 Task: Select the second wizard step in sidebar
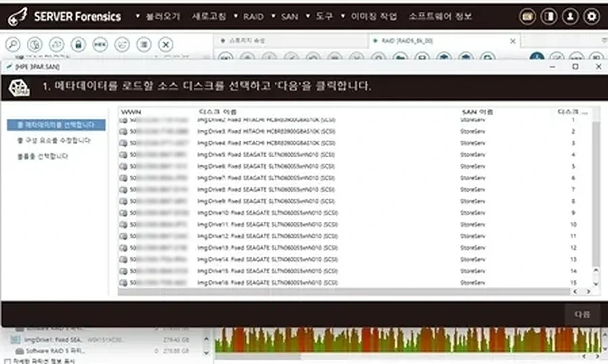click(53, 140)
